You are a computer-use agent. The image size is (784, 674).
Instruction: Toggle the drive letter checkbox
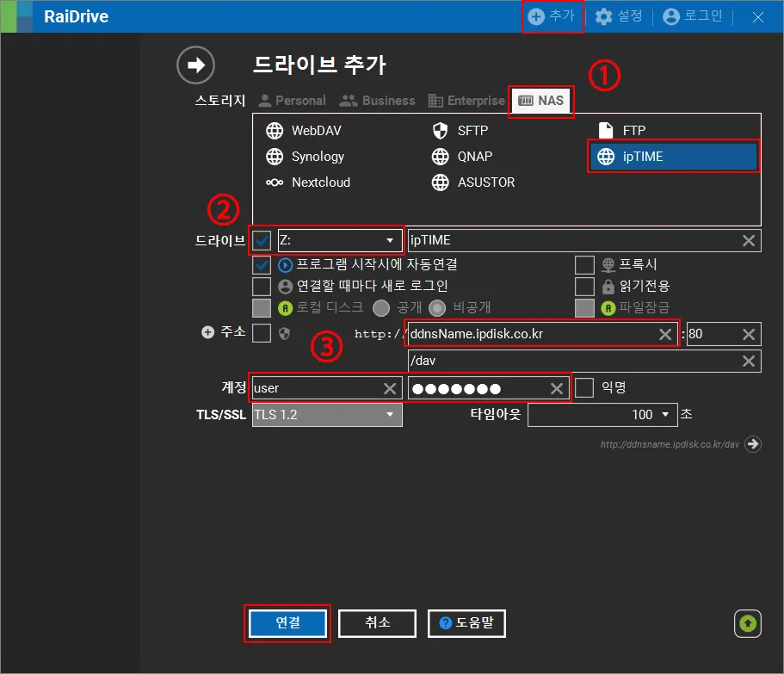point(262,240)
